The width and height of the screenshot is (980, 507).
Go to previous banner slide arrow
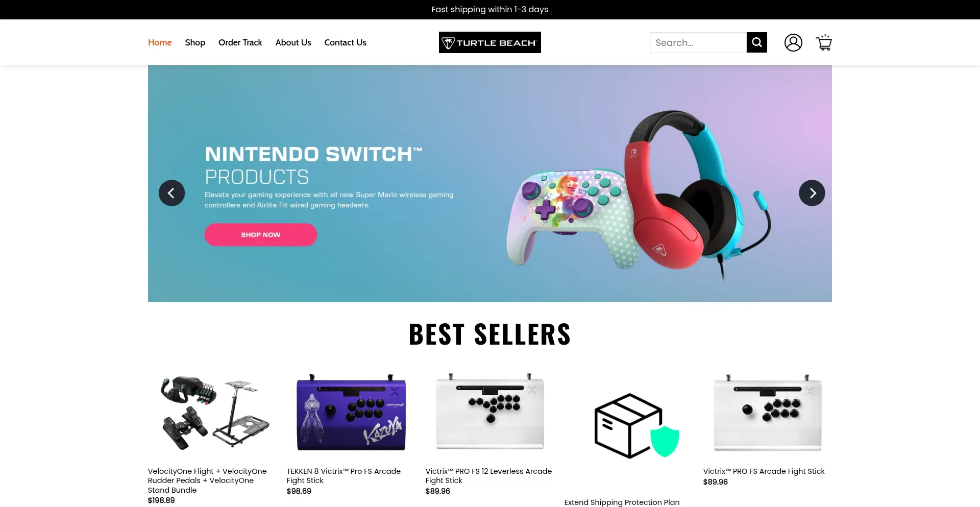point(171,193)
